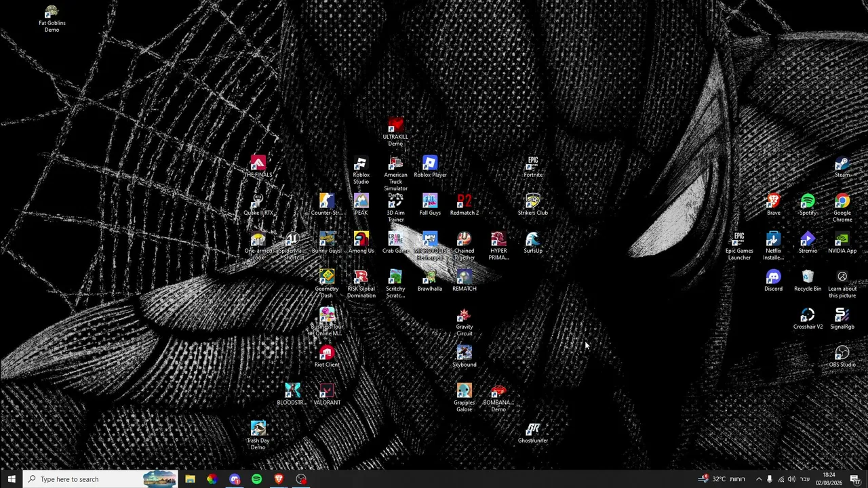
Task: Open the Learn about this picture icon
Action: pos(842,285)
